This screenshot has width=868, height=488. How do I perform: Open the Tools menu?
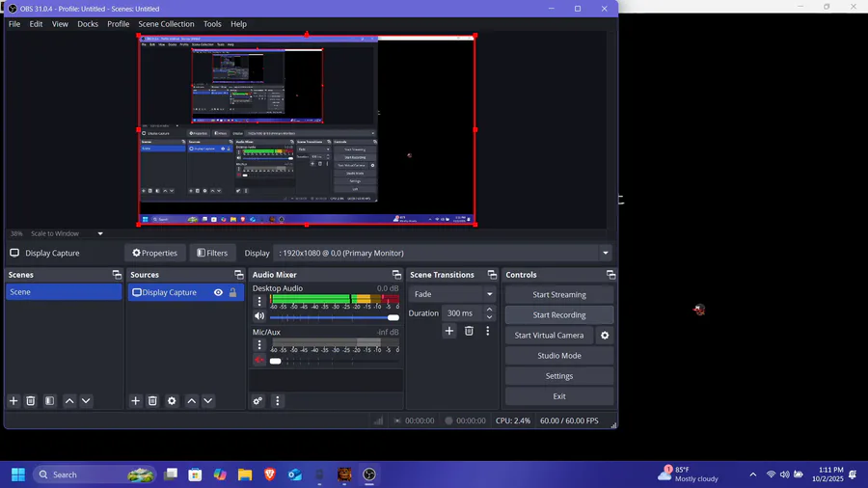coord(212,24)
